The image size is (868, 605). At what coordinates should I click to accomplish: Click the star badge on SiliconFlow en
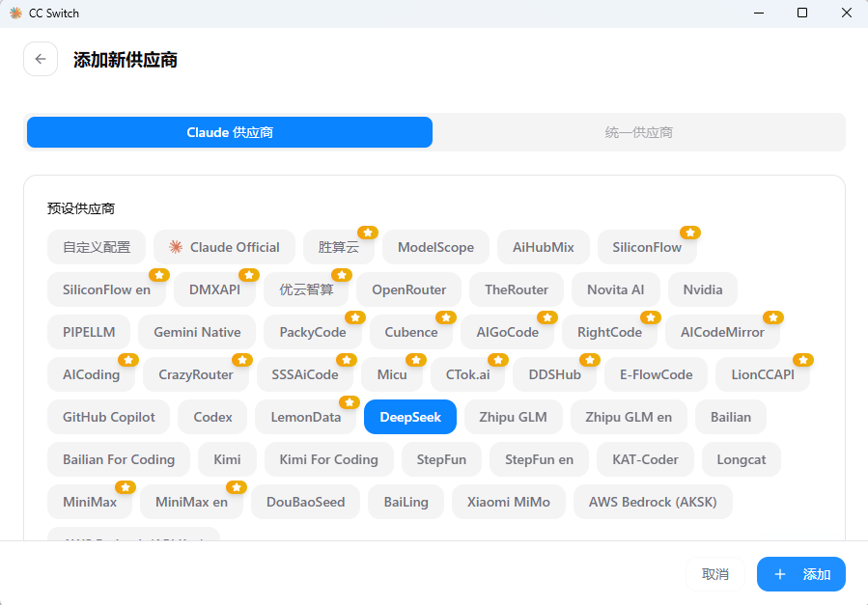(x=159, y=275)
